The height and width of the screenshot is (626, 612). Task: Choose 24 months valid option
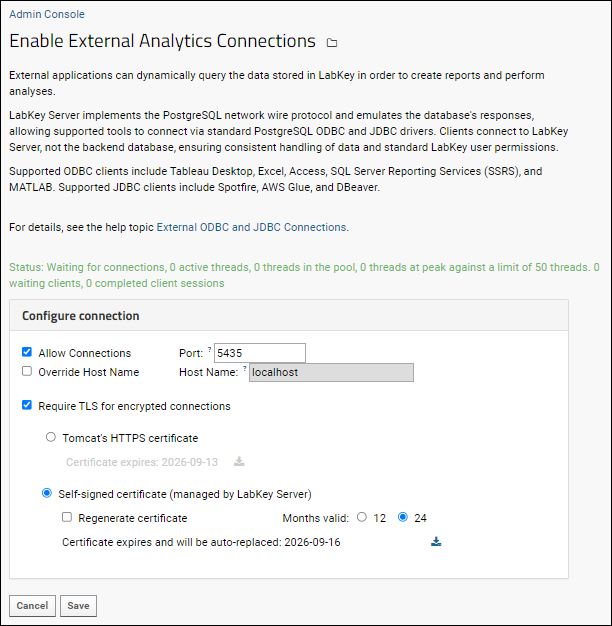[403, 517]
